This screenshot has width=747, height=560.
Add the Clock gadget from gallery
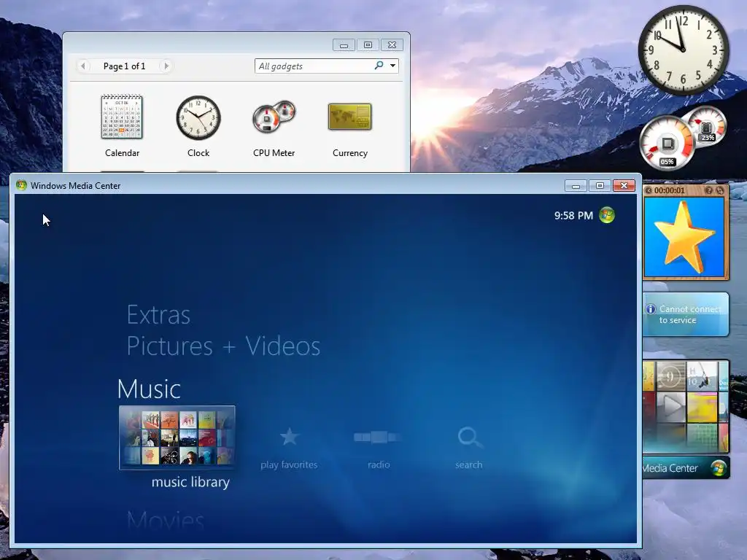(198, 125)
